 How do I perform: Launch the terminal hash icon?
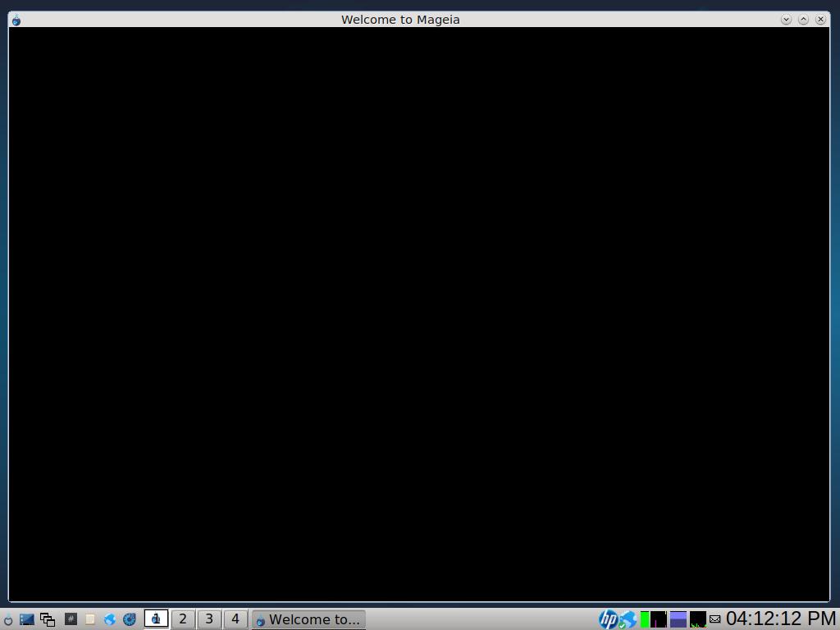click(71, 619)
